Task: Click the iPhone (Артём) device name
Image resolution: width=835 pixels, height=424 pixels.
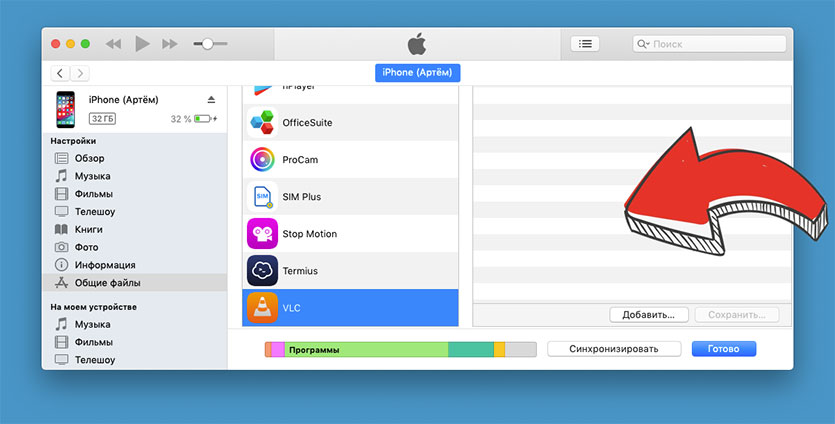Action: tap(124, 100)
